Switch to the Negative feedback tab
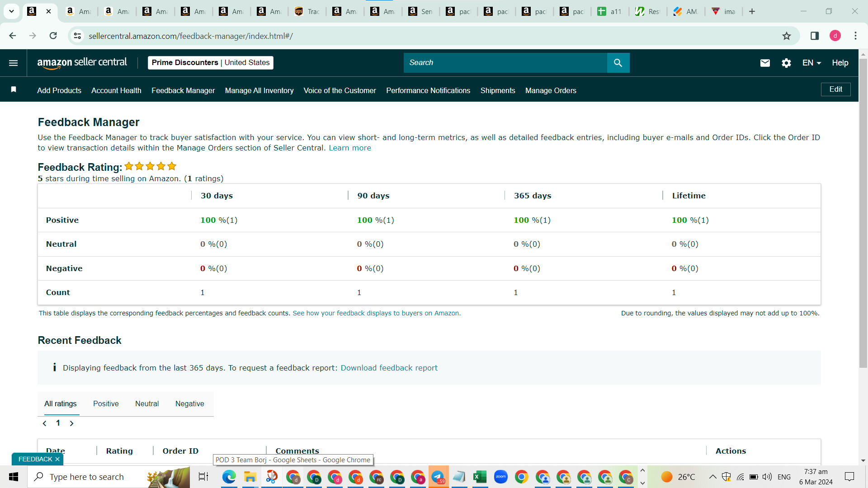Viewport: 868px width, 488px height. pos(190,404)
